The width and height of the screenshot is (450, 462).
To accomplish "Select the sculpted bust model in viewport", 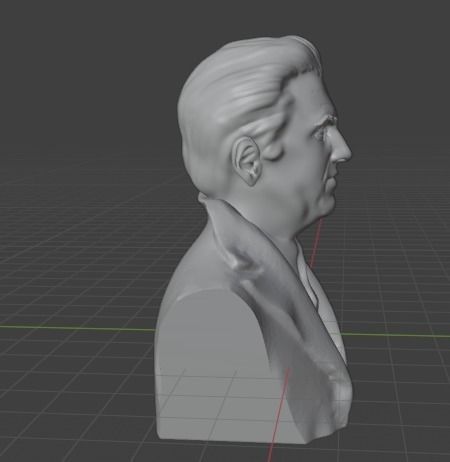I will (x=253, y=240).
